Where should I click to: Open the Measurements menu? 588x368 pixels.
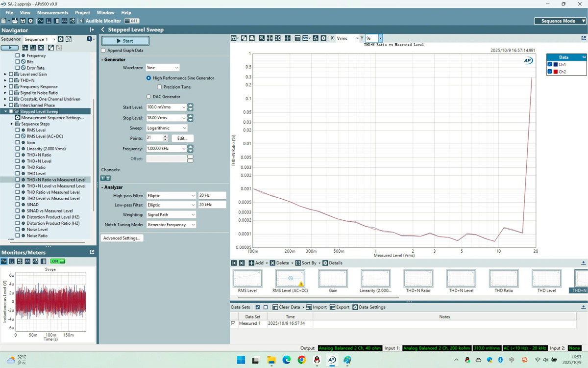[x=52, y=12]
